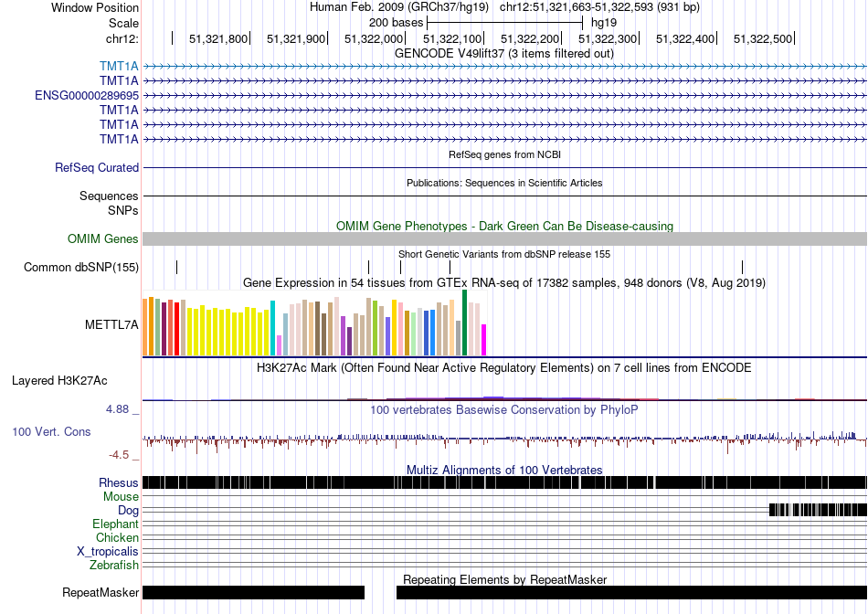Open the GTEx Gene Expression track title
868x614 pixels.
tap(504, 283)
